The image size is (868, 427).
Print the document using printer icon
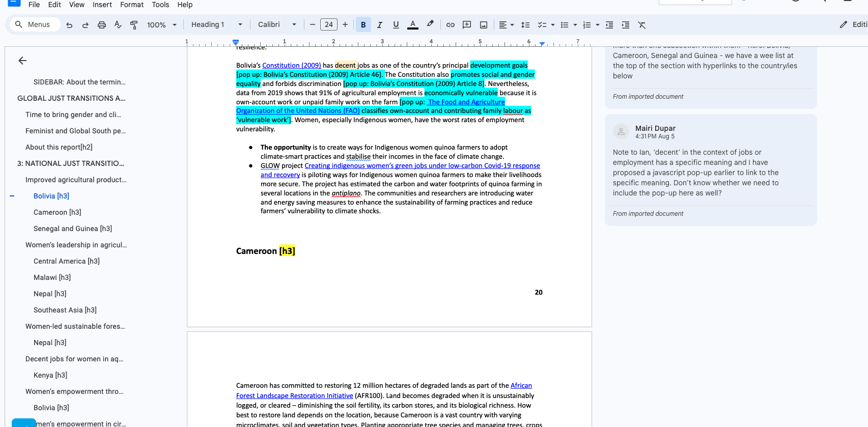pyautogui.click(x=102, y=25)
